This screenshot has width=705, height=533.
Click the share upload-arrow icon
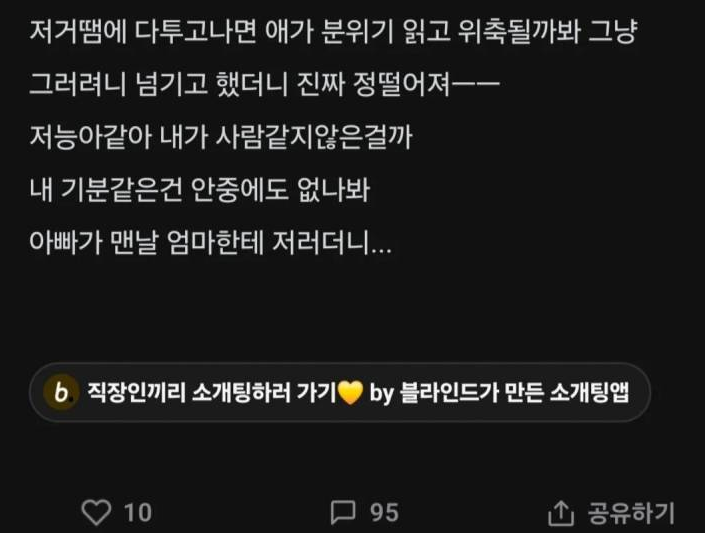tap(561, 512)
